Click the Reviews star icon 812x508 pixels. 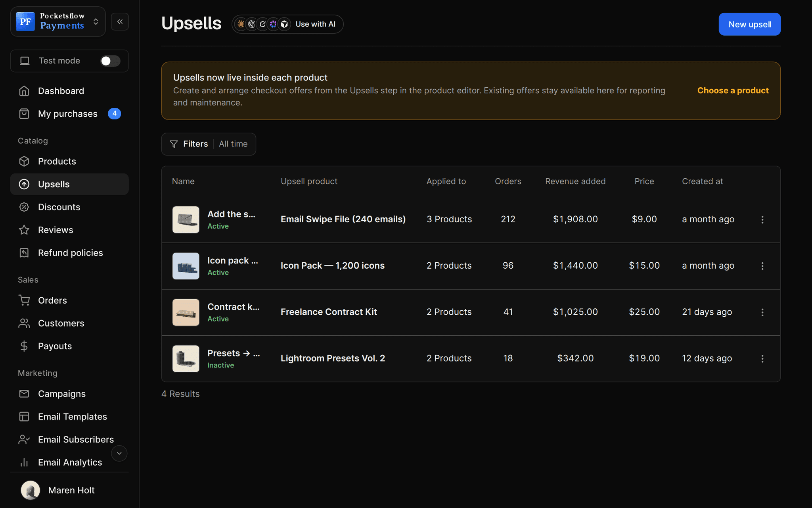coord(24,230)
